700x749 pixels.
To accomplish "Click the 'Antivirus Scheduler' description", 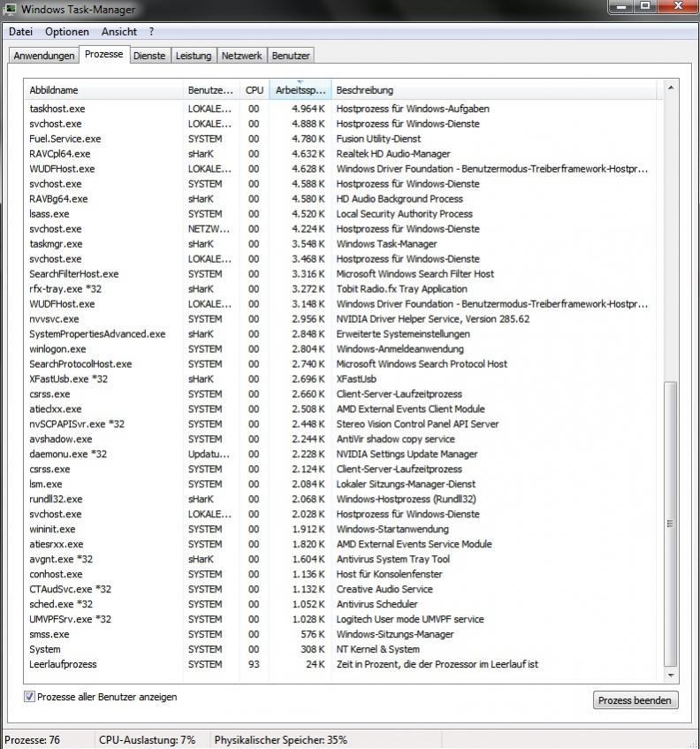I will pyautogui.click(x=377, y=604).
